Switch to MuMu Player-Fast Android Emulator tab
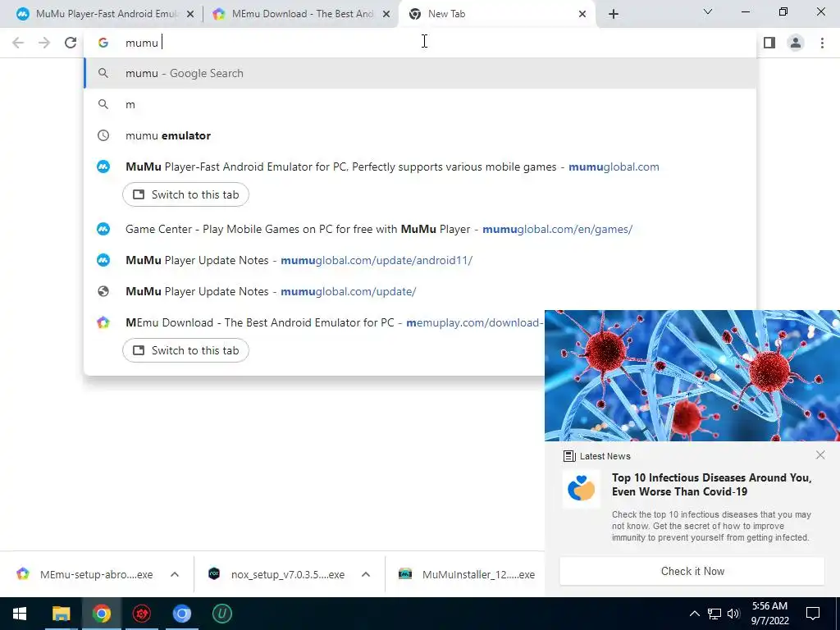Screen dimensions: 840x630 (x=106, y=14)
